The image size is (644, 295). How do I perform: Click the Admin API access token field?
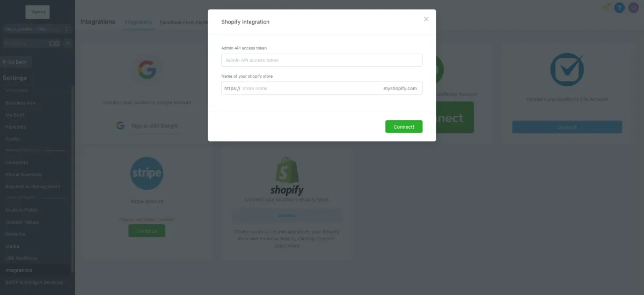tap(321, 60)
